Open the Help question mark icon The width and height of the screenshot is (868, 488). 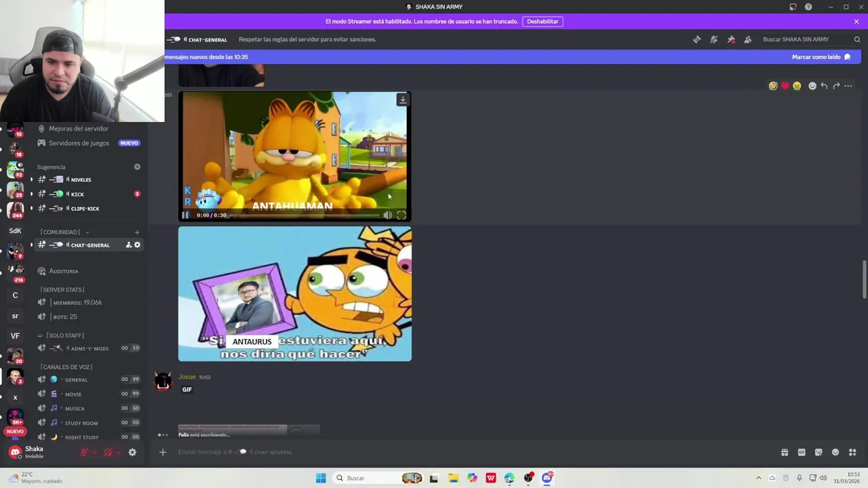(x=808, y=7)
